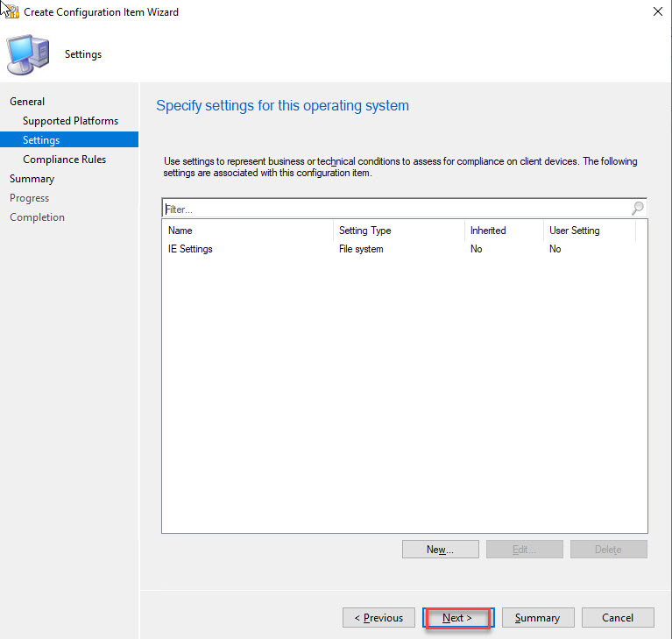This screenshot has height=639, width=672.
Task: Click New to add a setting
Action: point(440,550)
